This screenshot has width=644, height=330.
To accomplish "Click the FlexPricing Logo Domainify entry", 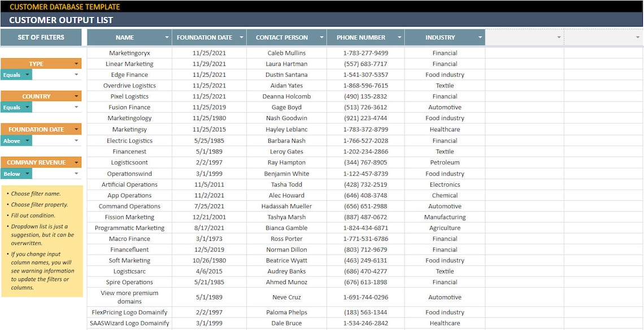I will (129, 311).
